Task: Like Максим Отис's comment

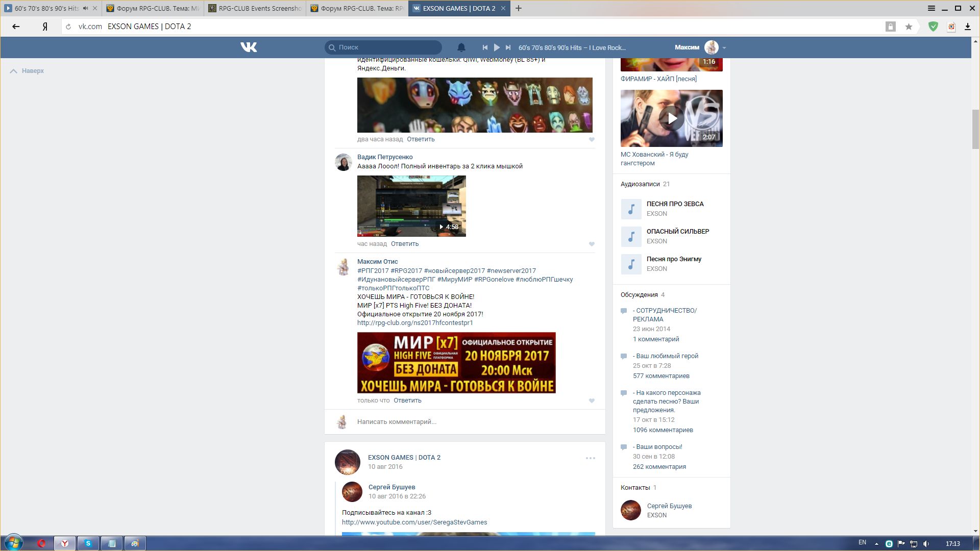Action: coord(592,400)
